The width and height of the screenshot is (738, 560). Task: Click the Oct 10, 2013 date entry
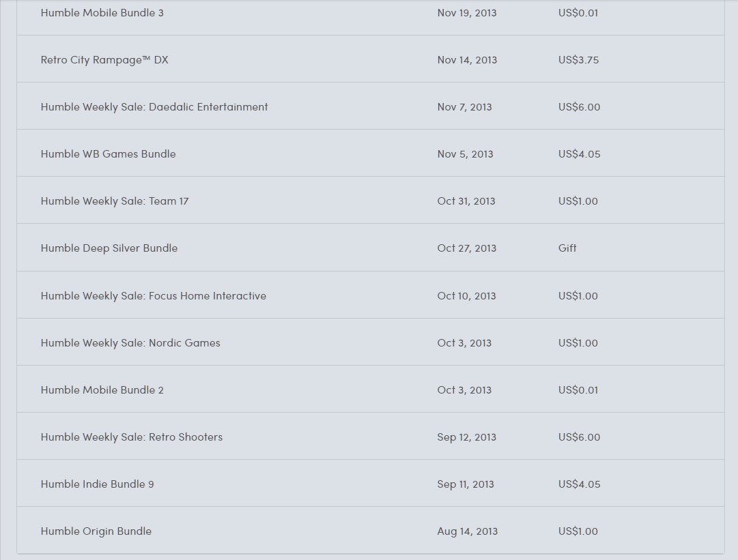tap(466, 296)
